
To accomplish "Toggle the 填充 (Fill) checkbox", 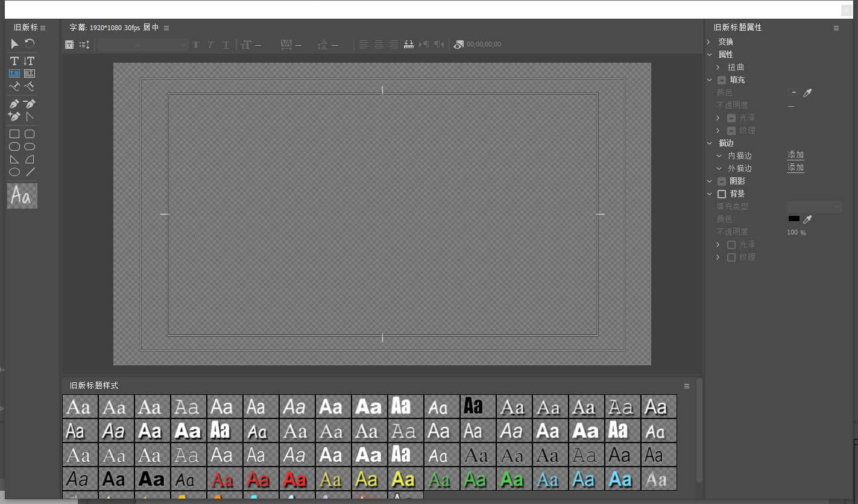I will [722, 80].
